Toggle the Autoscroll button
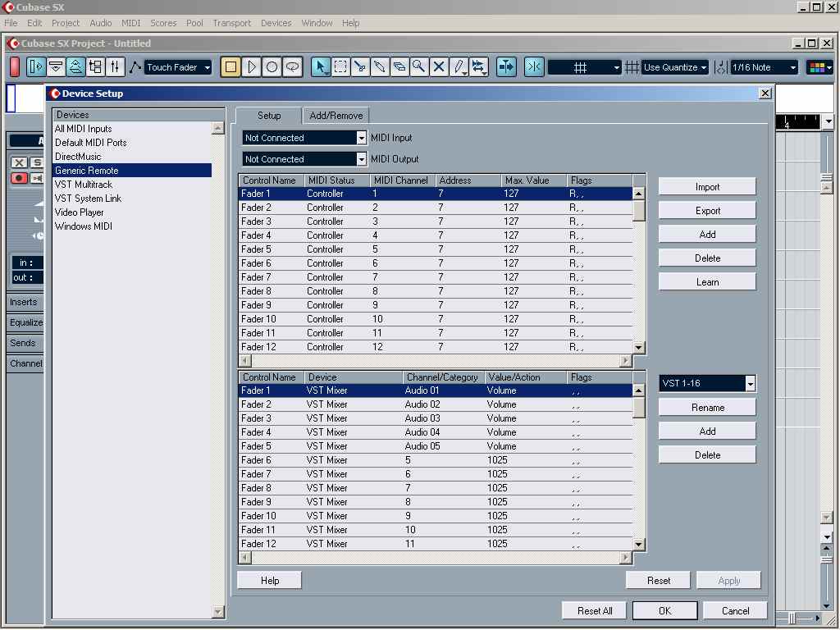Image resolution: width=840 pixels, height=630 pixels. pyautogui.click(x=506, y=67)
